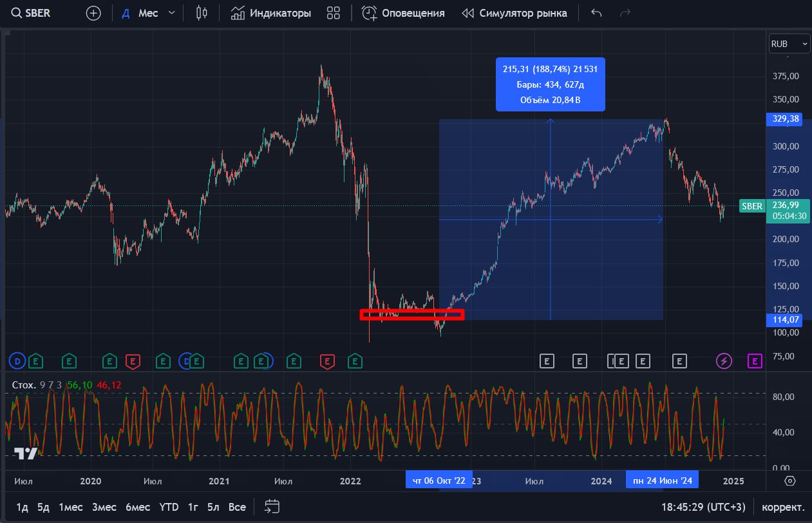Start the Симулятор рынка replay mode
The image size is (812, 523).
click(x=515, y=13)
